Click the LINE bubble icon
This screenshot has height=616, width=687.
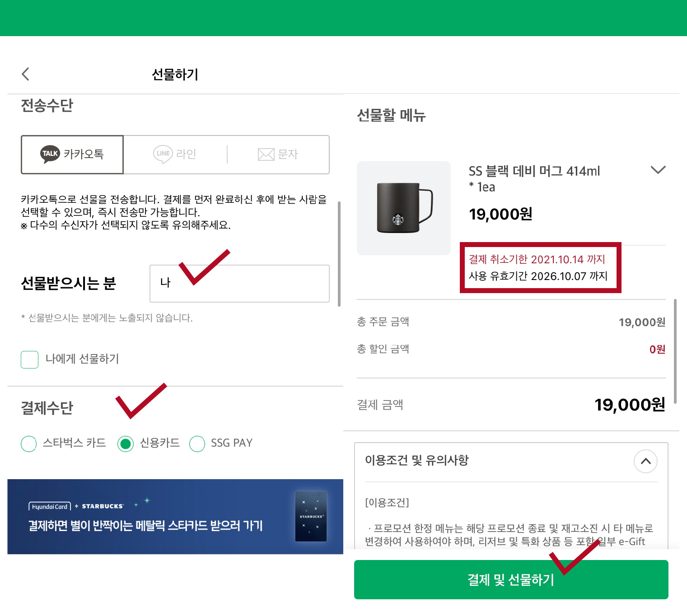(163, 154)
